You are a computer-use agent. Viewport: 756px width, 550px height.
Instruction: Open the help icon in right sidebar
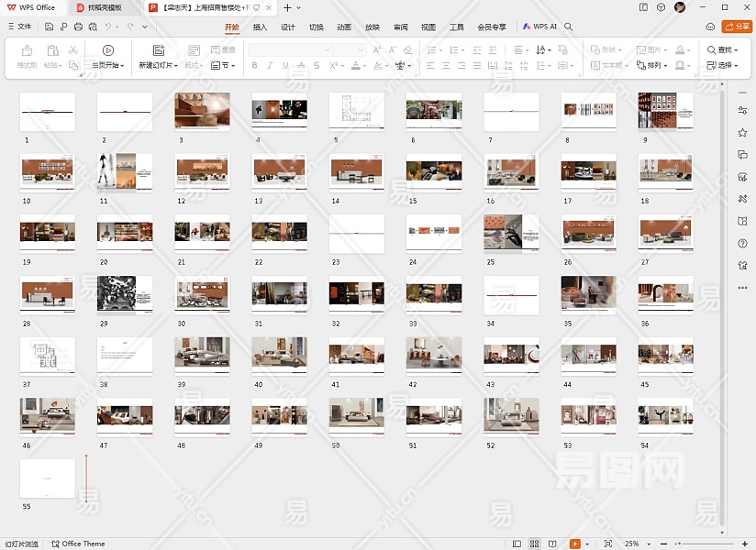[742, 243]
